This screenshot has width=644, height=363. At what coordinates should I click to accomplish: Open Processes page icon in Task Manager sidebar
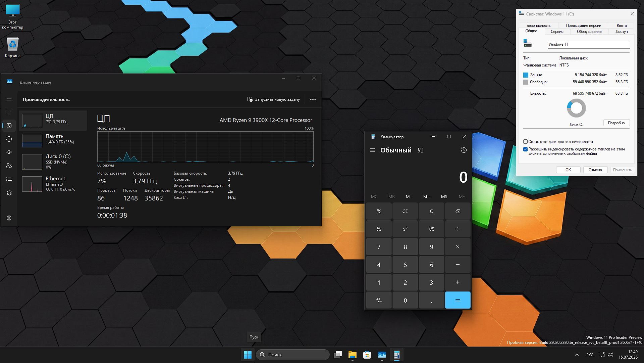pyautogui.click(x=9, y=112)
